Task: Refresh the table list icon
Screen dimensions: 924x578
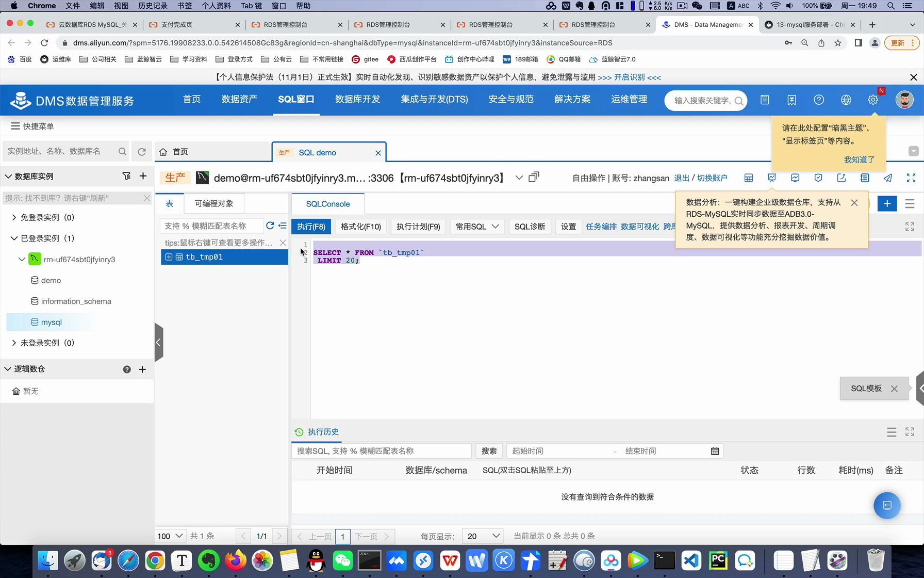Action: coord(270,226)
